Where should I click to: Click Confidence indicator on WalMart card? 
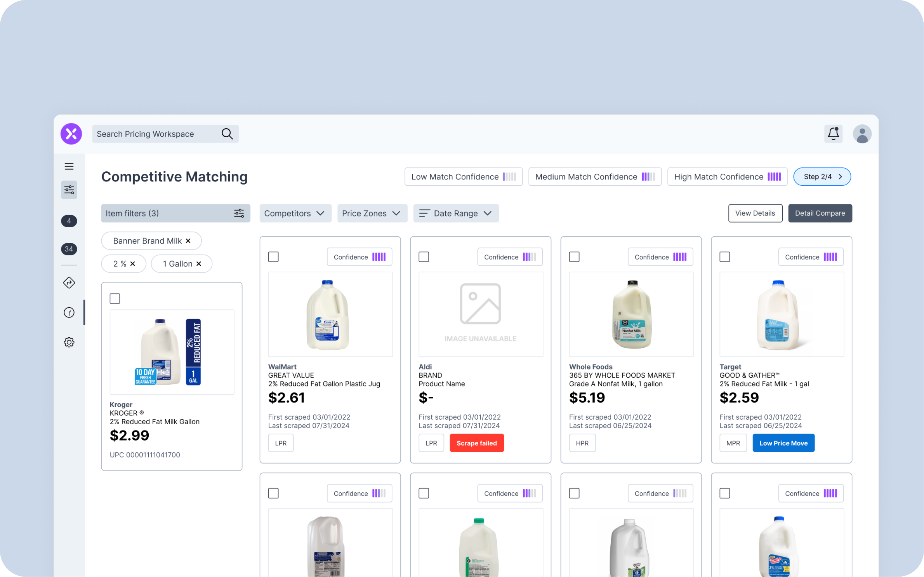tap(360, 257)
